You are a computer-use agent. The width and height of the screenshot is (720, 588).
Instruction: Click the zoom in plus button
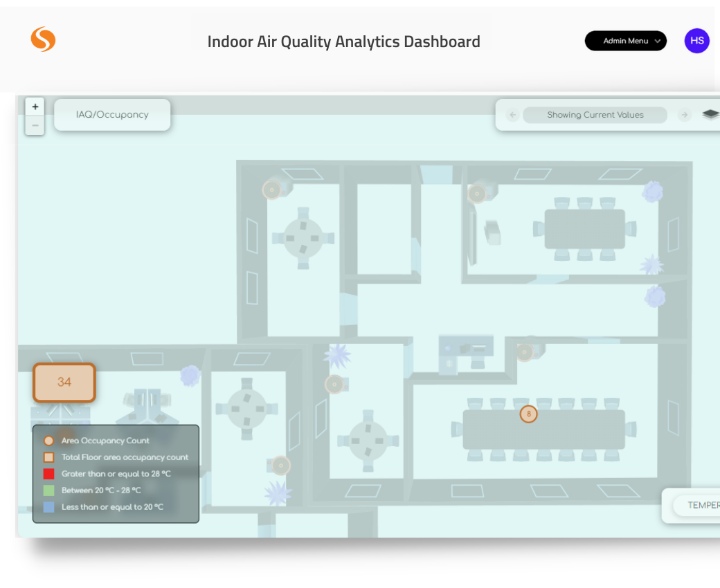[35, 106]
